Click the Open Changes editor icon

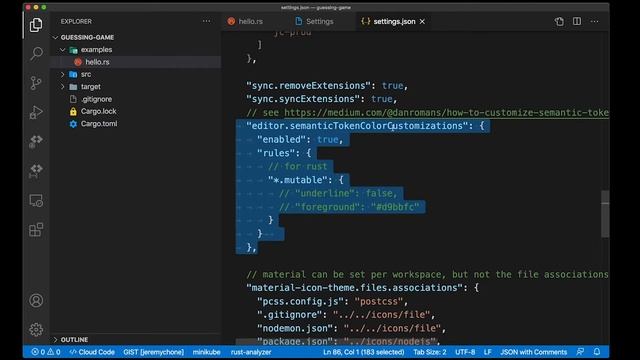pos(559,21)
